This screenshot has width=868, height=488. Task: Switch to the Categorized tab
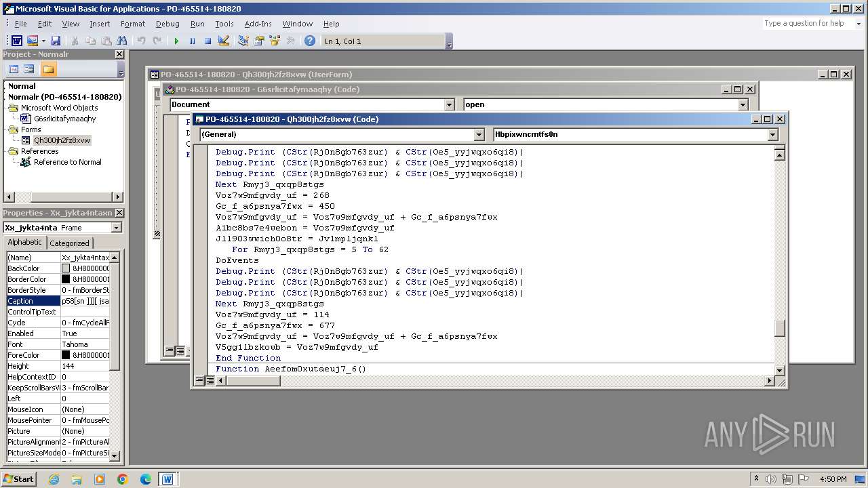(x=69, y=243)
